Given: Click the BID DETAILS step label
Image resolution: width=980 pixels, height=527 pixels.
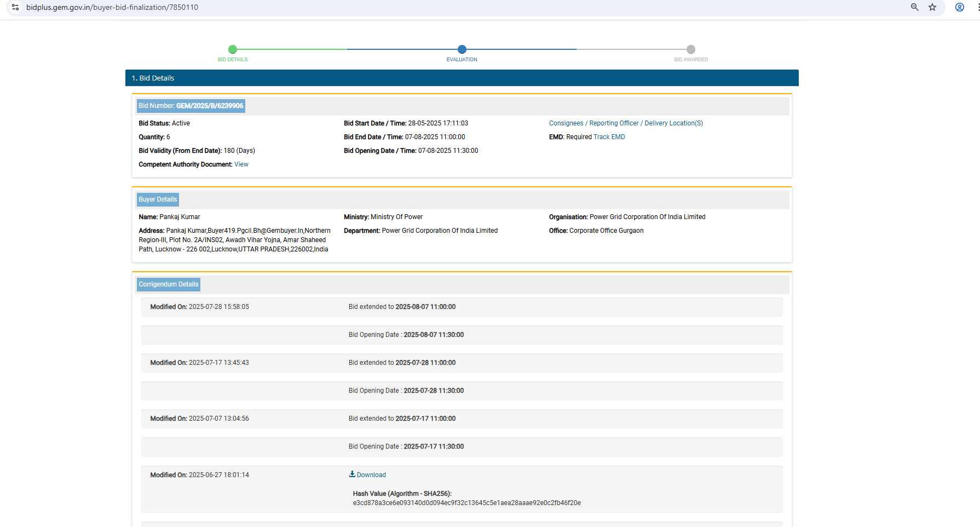Looking at the screenshot, I should pos(233,60).
